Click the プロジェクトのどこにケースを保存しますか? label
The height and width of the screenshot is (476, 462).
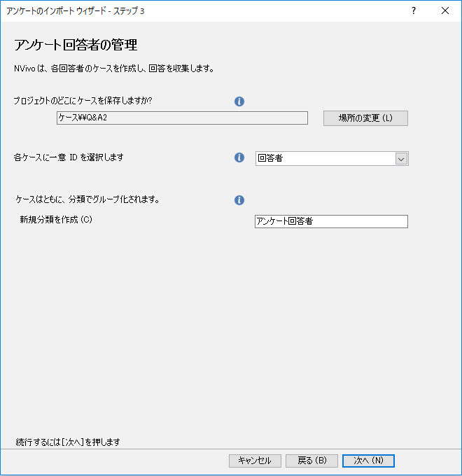tap(83, 101)
